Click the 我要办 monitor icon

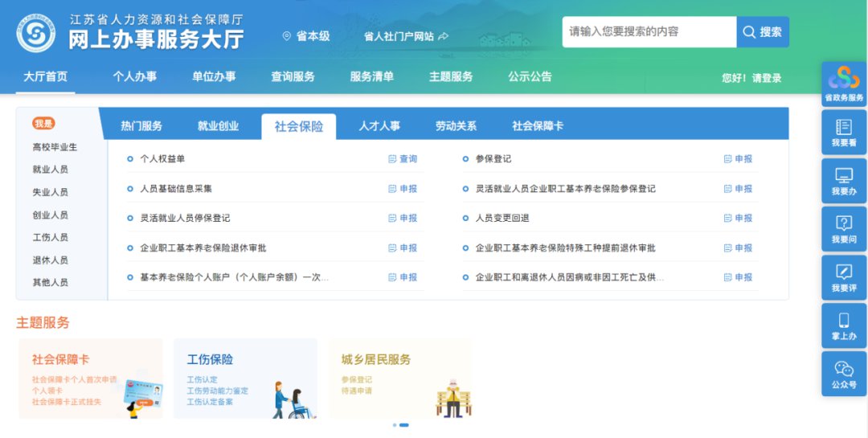coord(844,180)
